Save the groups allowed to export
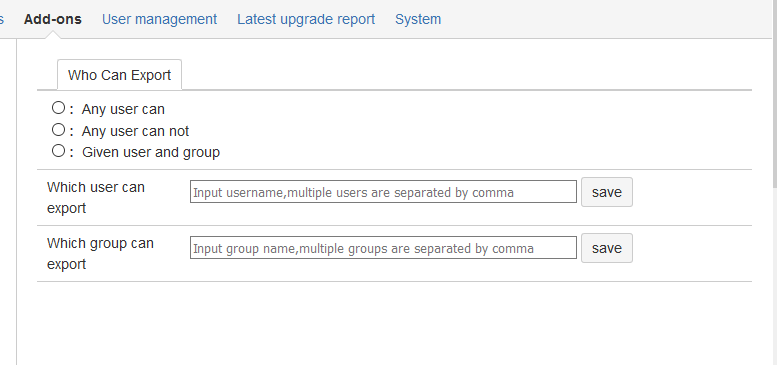Screen dimensions: 777x365 click(607, 248)
